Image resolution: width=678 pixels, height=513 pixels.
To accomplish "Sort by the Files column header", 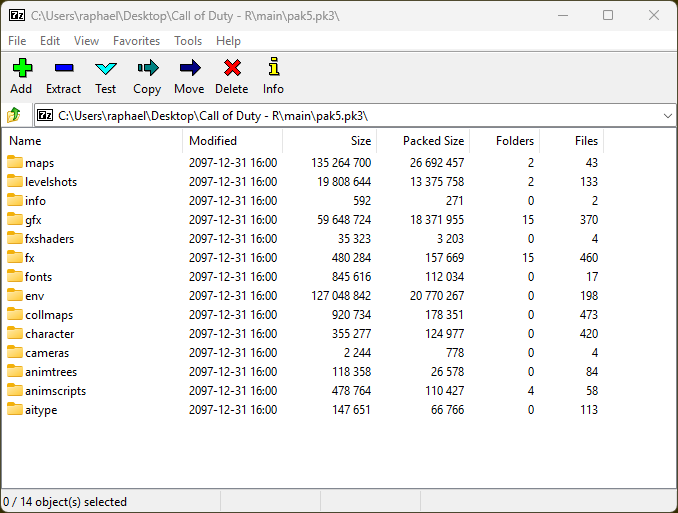I will (x=572, y=141).
